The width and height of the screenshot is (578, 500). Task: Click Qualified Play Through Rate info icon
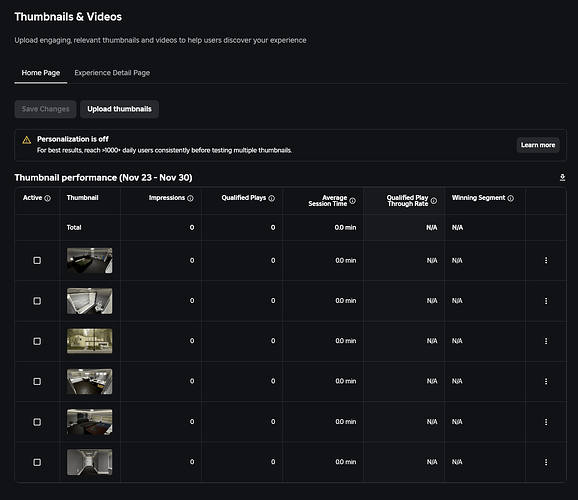click(x=434, y=201)
